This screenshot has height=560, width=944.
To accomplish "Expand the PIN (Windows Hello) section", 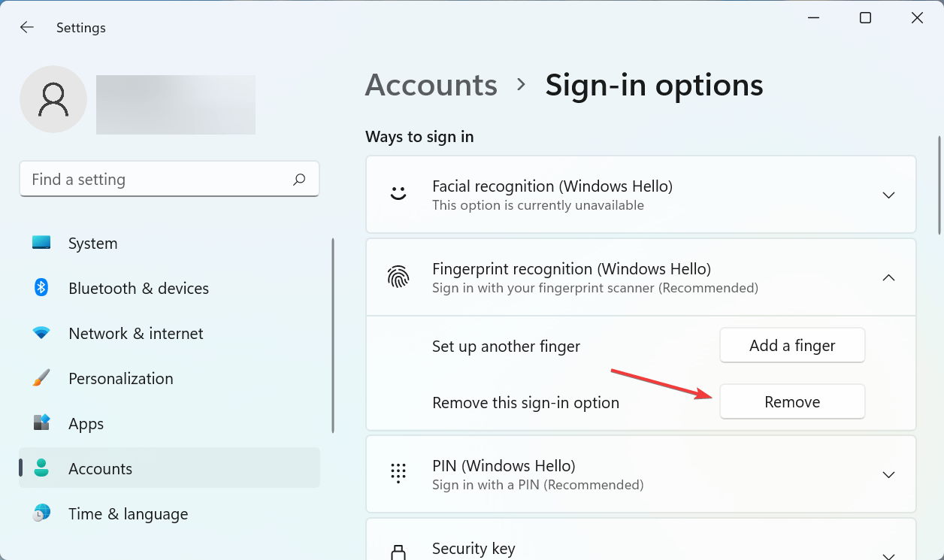I will [888, 474].
